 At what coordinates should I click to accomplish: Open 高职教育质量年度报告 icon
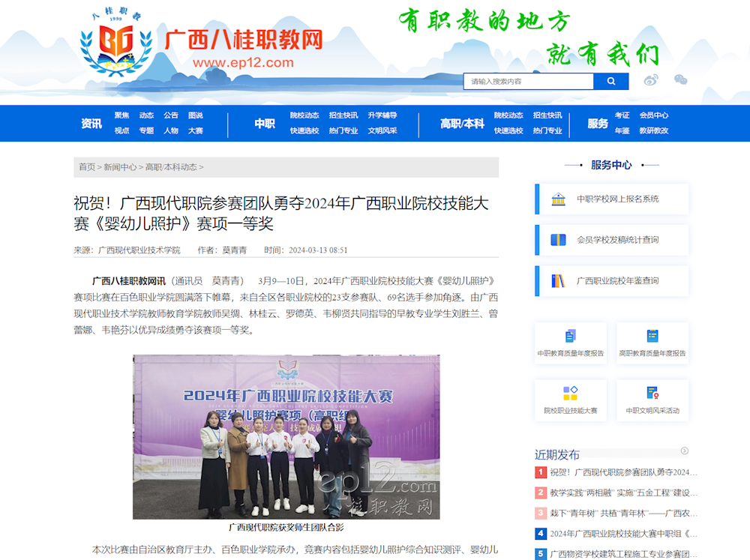[652, 337]
